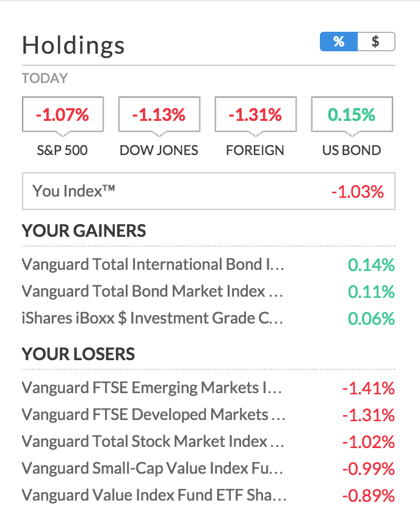Screen dimensions: 420x525
Task: Click the YOUR LOSERS section heading
Action: (x=78, y=354)
